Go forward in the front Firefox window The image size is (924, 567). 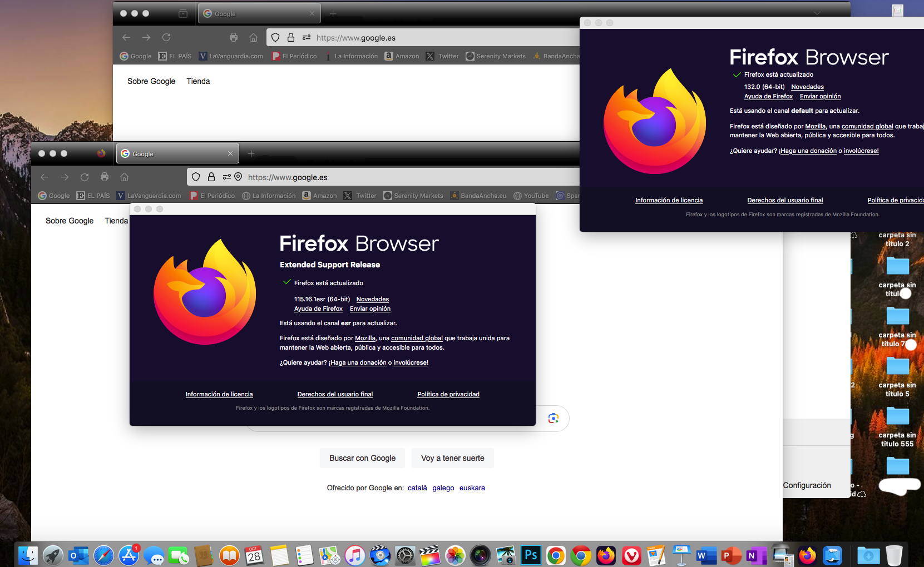pos(65,177)
